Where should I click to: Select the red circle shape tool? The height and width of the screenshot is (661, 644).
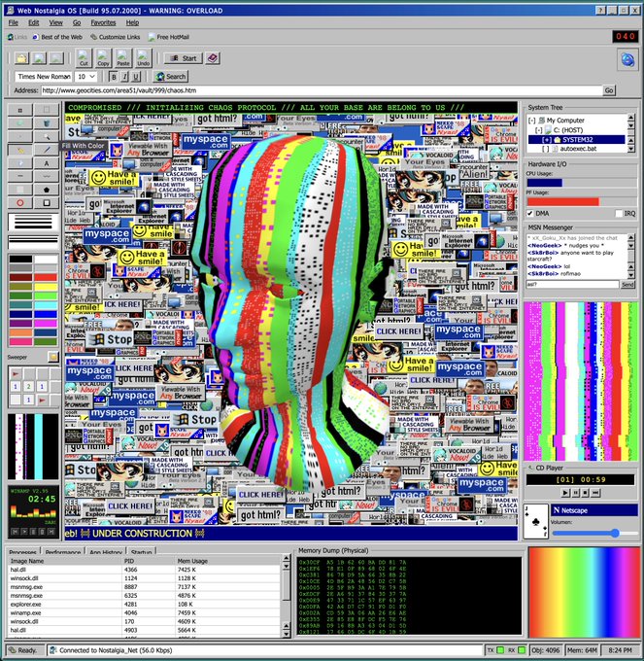tap(19, 203)
